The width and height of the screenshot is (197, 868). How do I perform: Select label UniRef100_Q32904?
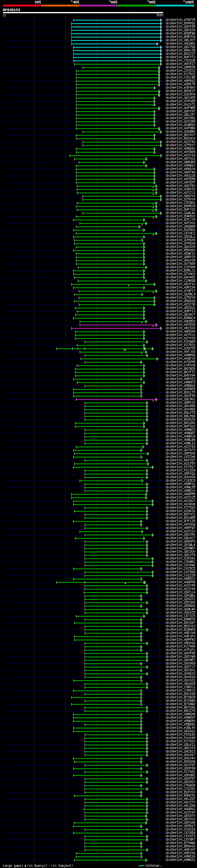pos(180,94)
